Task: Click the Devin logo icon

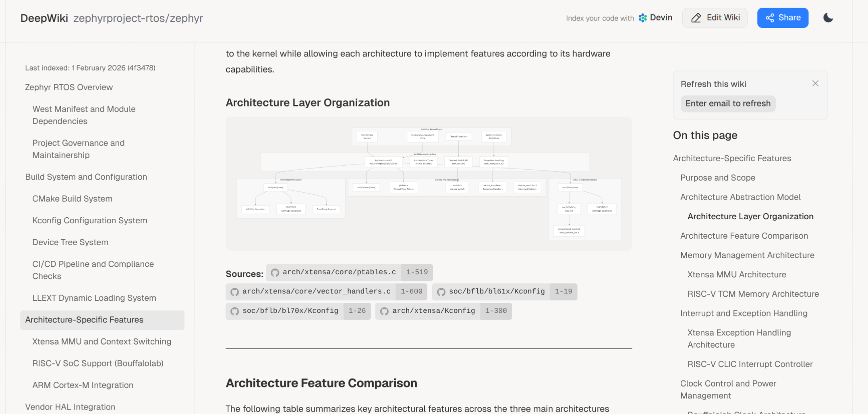Action: click(643, 18)
